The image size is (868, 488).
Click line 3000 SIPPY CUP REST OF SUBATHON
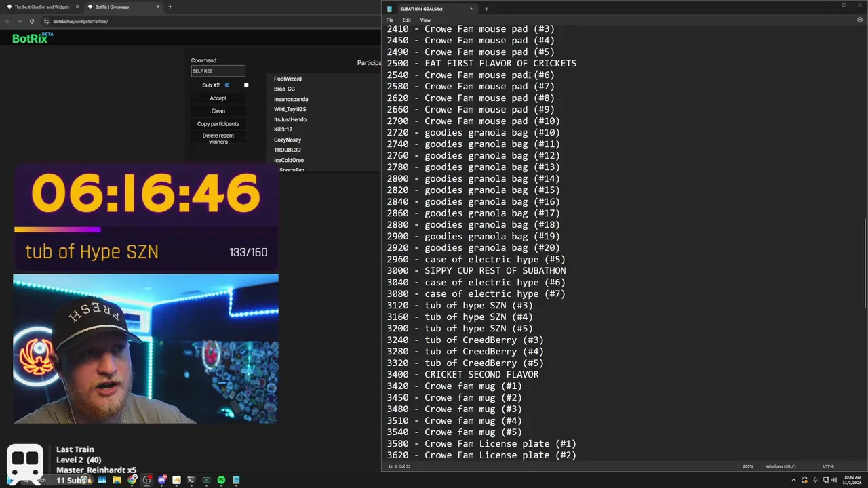coord(476,270)
